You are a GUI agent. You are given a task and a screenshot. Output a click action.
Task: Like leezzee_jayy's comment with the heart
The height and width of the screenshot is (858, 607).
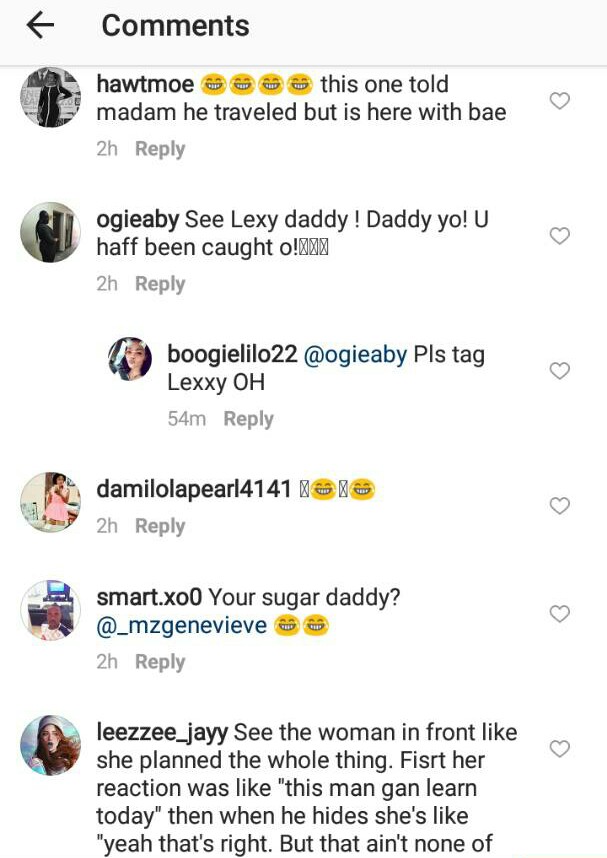[560, 748]
